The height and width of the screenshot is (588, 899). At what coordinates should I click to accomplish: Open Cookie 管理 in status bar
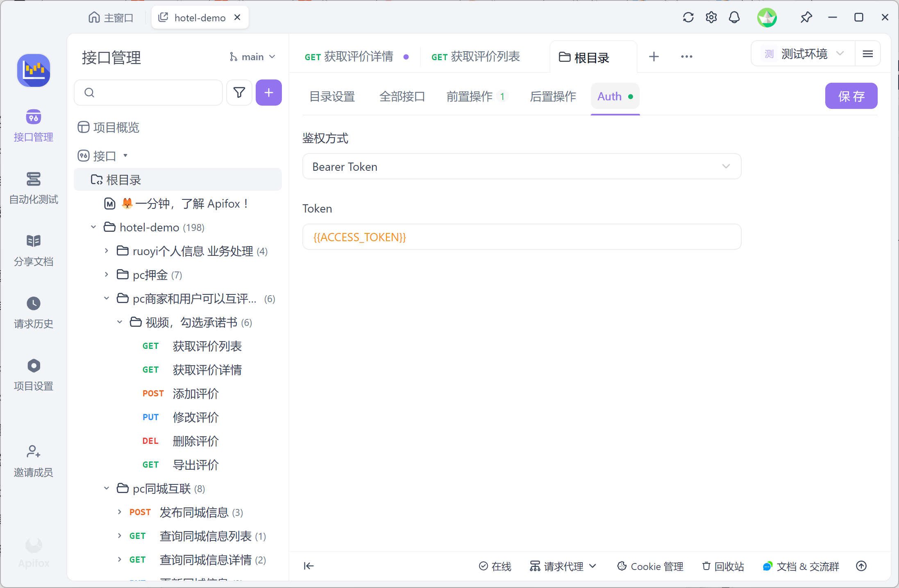pyautogui.click(x=650, y=566)
